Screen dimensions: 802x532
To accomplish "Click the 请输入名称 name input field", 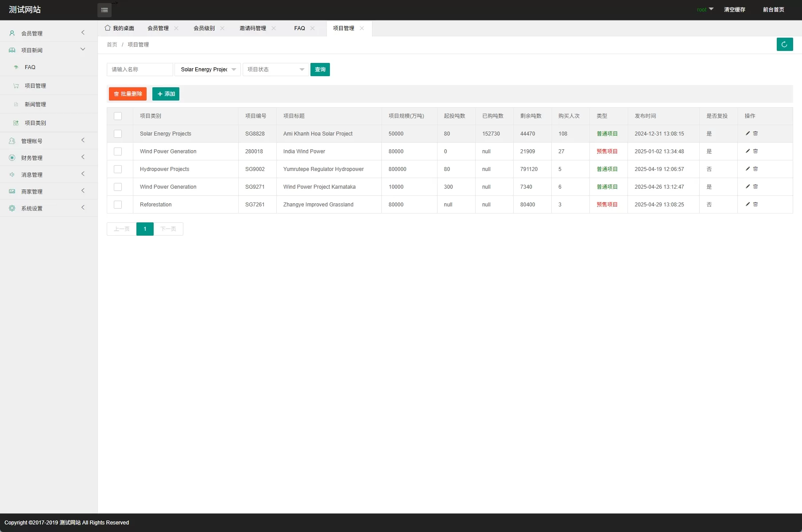I will pyautogui.click(x=139, y=70).
